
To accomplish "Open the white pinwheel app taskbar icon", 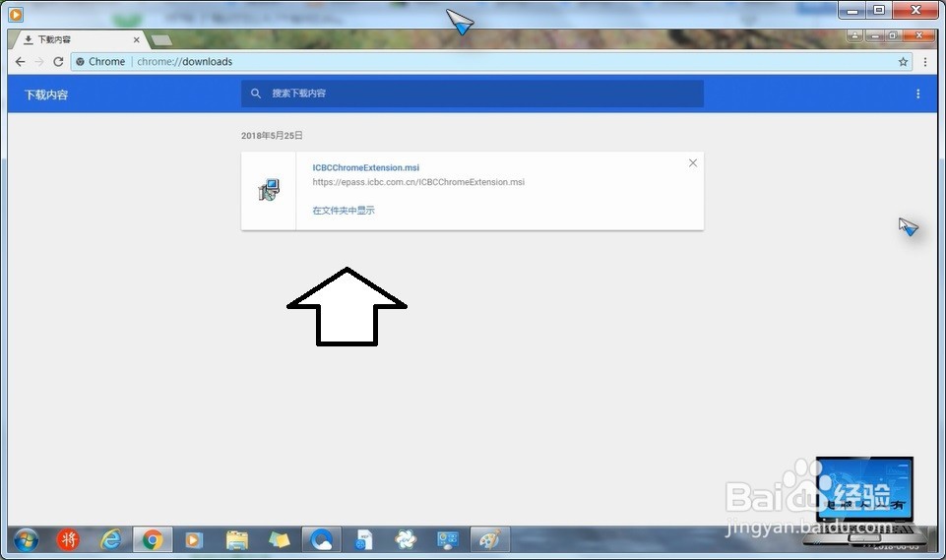I will pyautogui.click(x=406, y=539).
